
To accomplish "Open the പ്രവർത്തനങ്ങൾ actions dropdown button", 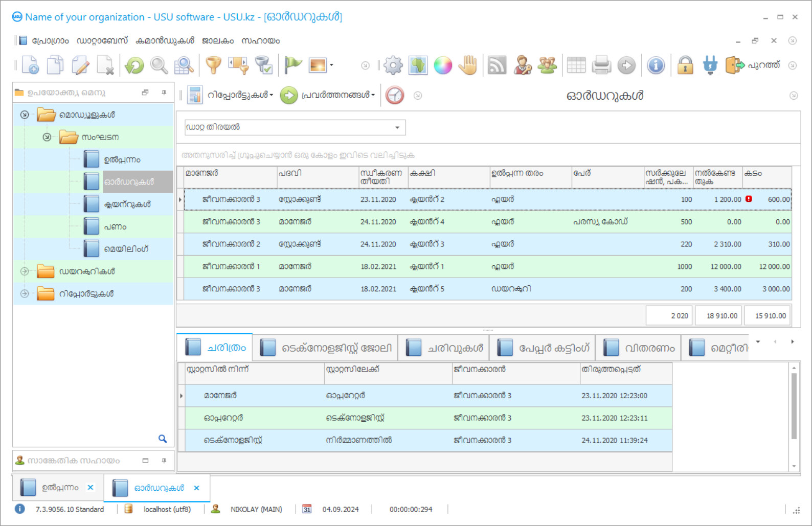I will 328,95.
